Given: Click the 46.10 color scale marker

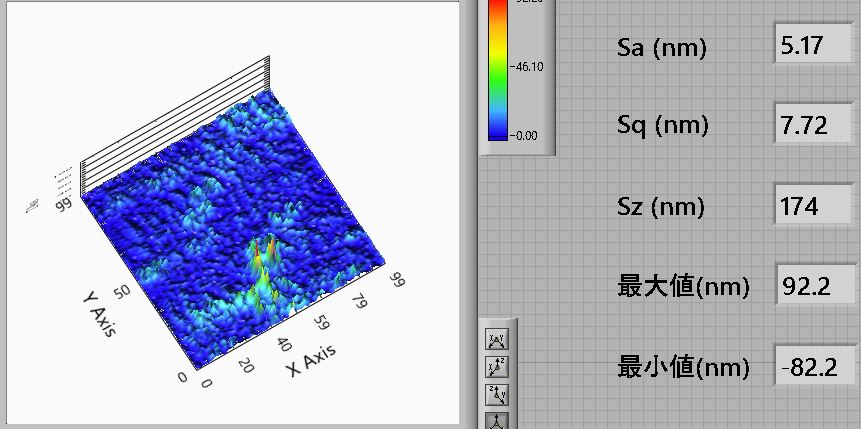Looking at the screenshot, I should [x=527, y=67].
